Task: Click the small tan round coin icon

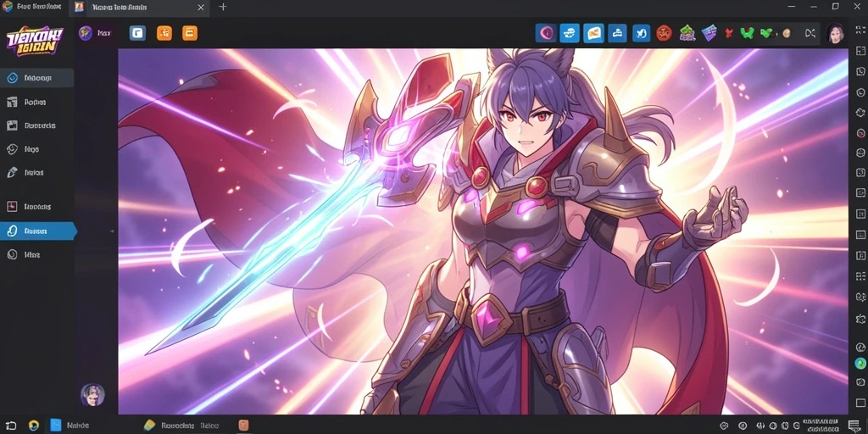Action: pyautogui.click(x=786, y=33)
